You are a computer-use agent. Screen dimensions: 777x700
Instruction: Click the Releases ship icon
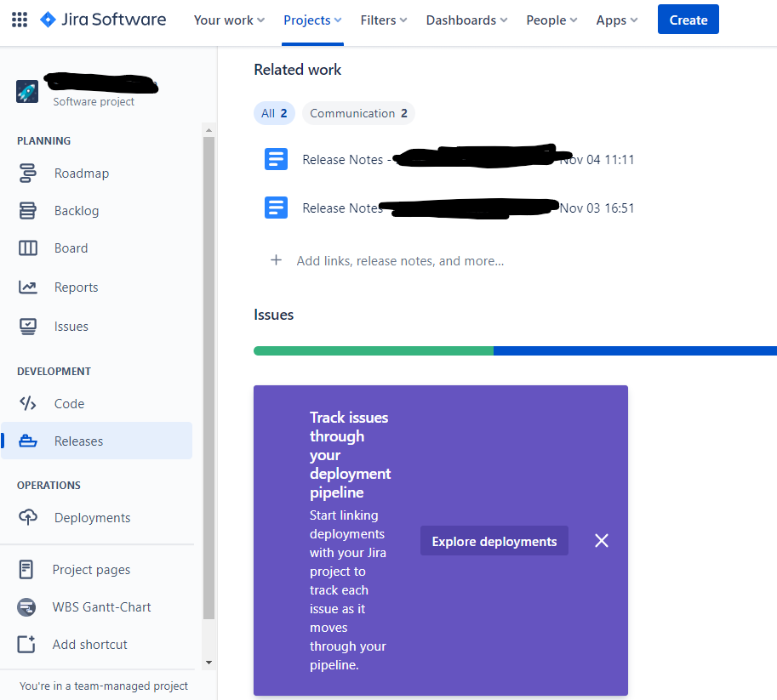(x=28, y=441)
